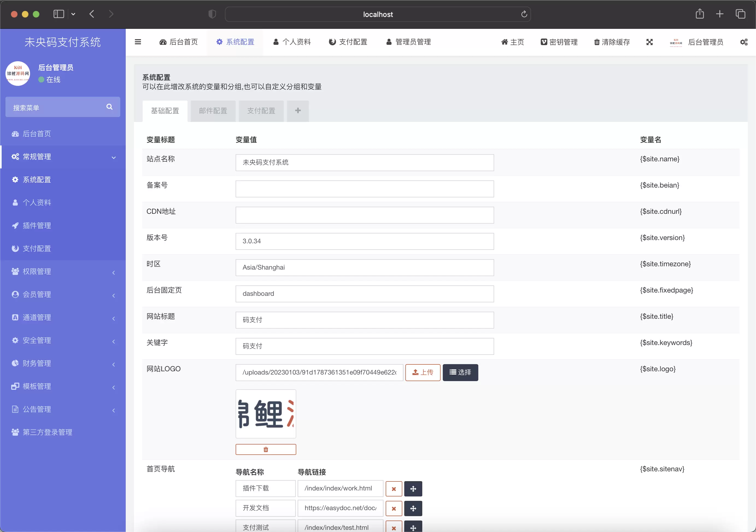Viewport: 756px width, 532px height.
Task: Click the admin avatar in the sidebar
Action: click(x=18, y=74)
